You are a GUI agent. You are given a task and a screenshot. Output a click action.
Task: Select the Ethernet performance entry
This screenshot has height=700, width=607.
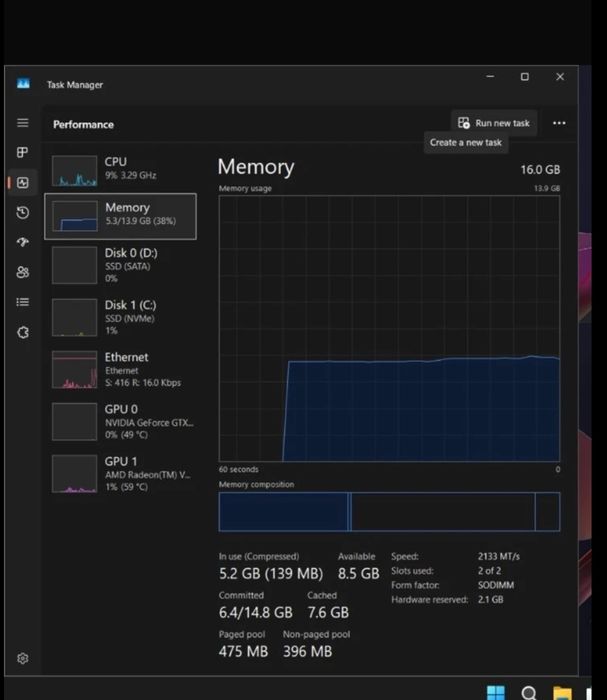121,370
